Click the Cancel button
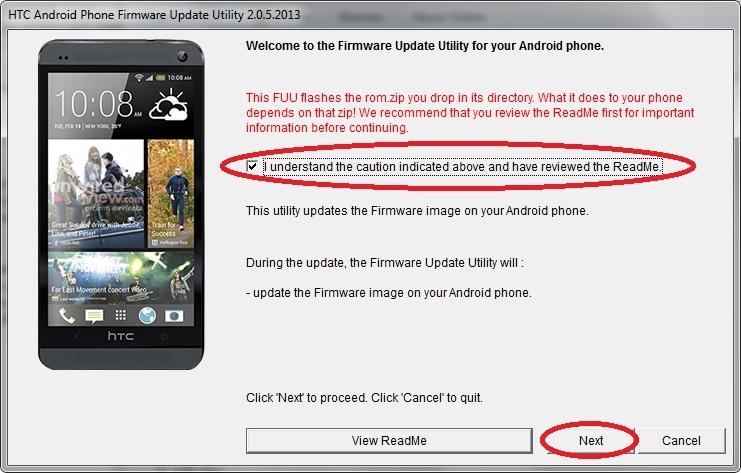This screenshot has height=473, width=741. (681, 440)
